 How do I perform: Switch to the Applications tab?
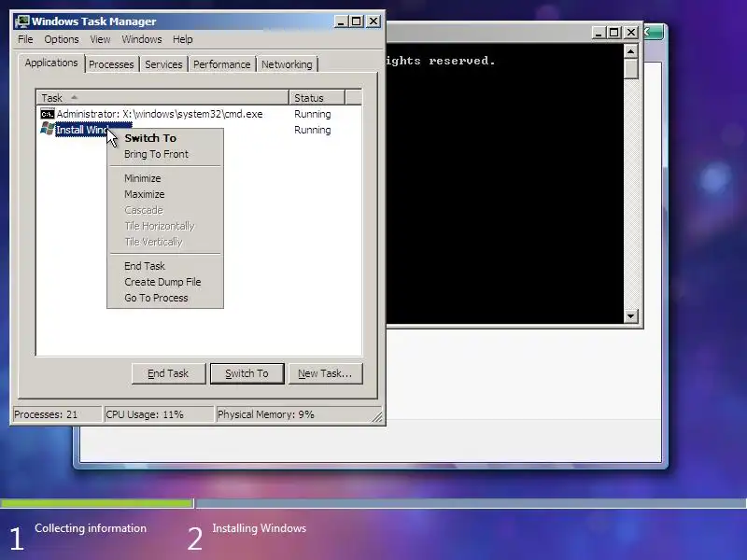tap(51, 63)
